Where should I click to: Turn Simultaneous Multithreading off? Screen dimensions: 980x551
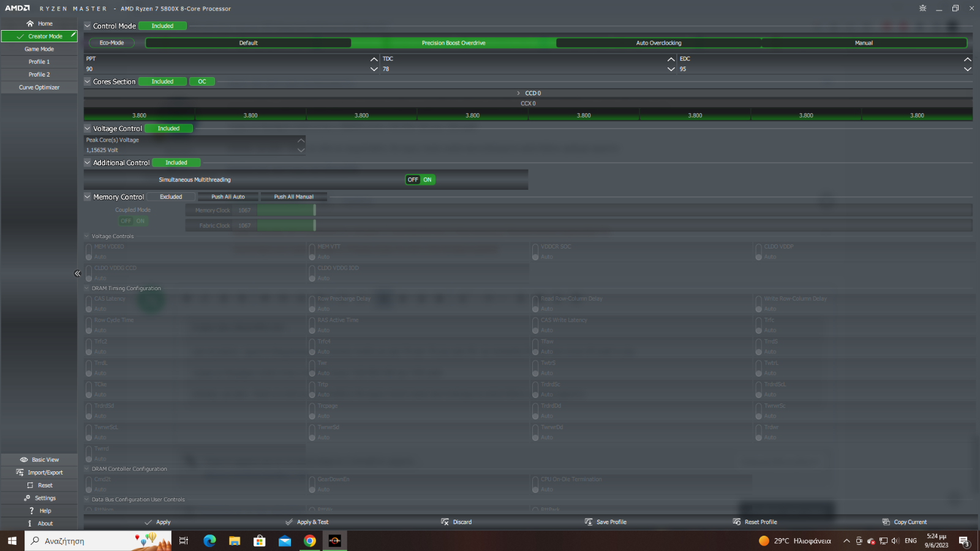pos(413,180)
